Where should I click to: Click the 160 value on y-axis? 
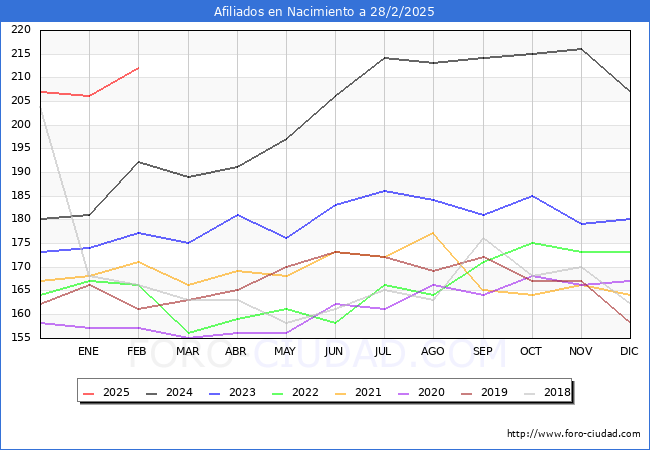pos(21,313)
